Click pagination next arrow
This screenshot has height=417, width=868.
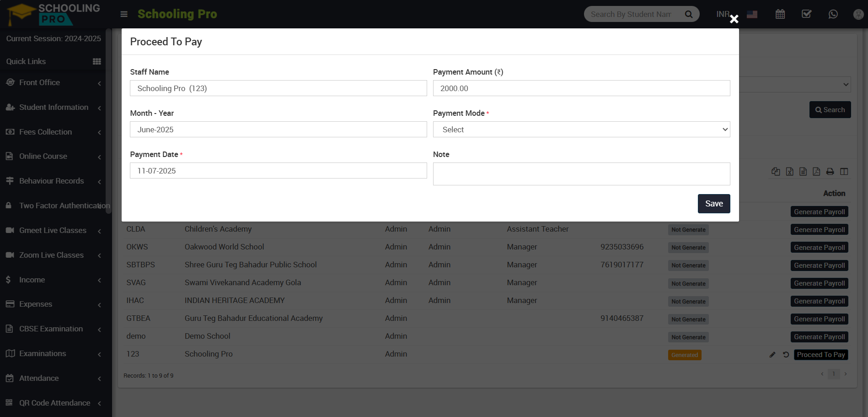(x=846, y=374)
